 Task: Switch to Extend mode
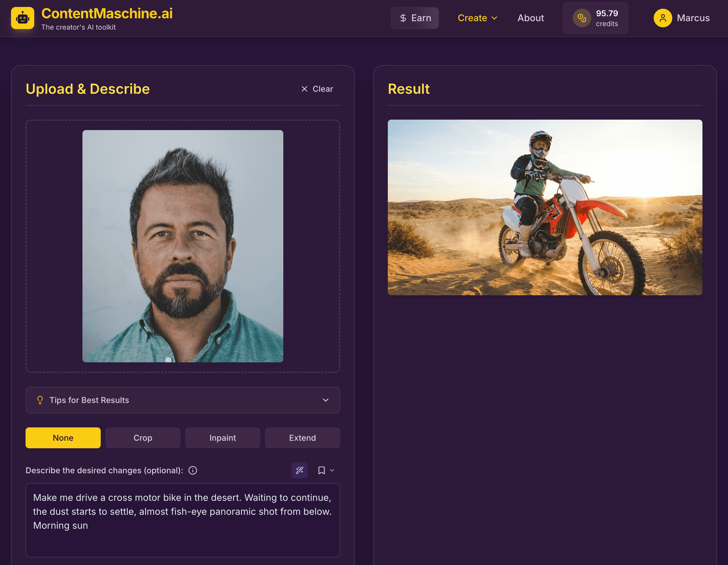[302, 438]
